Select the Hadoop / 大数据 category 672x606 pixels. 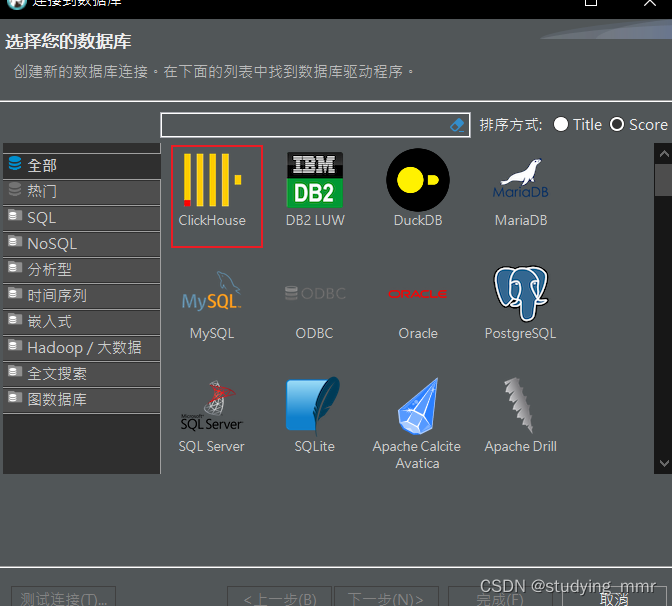81,348
